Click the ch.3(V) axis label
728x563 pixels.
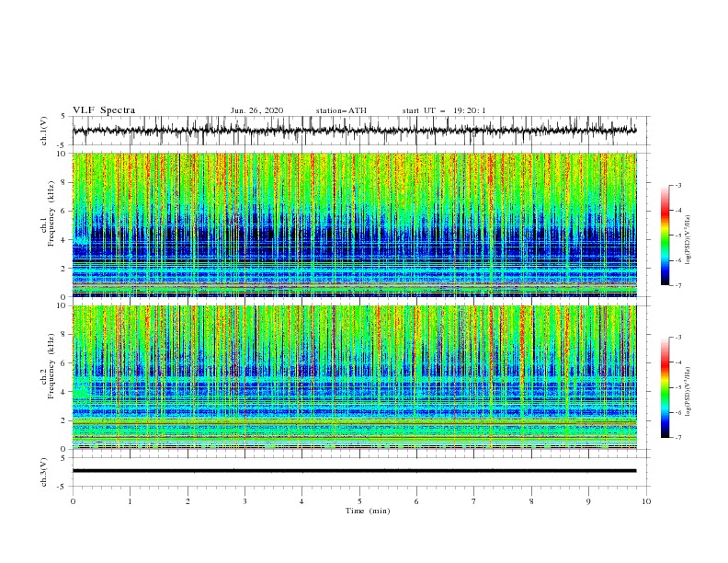44,472
